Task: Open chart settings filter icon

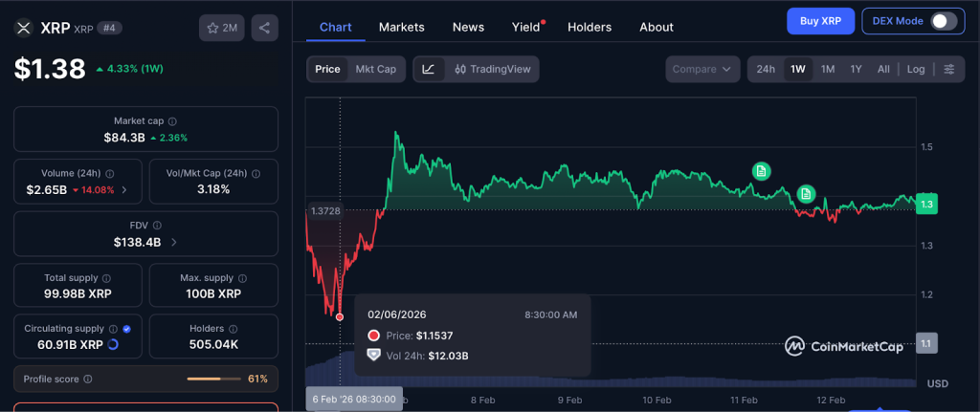Action: (948, 69)
